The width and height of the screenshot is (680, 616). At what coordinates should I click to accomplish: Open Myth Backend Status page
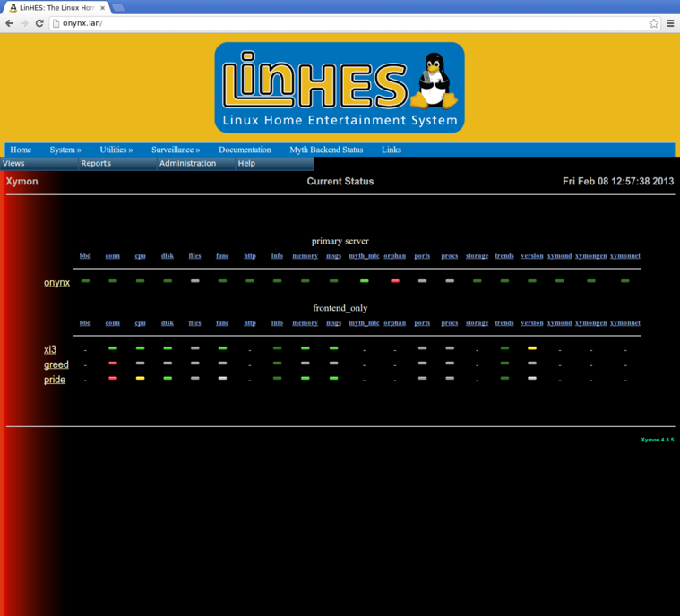coord(326,150)
